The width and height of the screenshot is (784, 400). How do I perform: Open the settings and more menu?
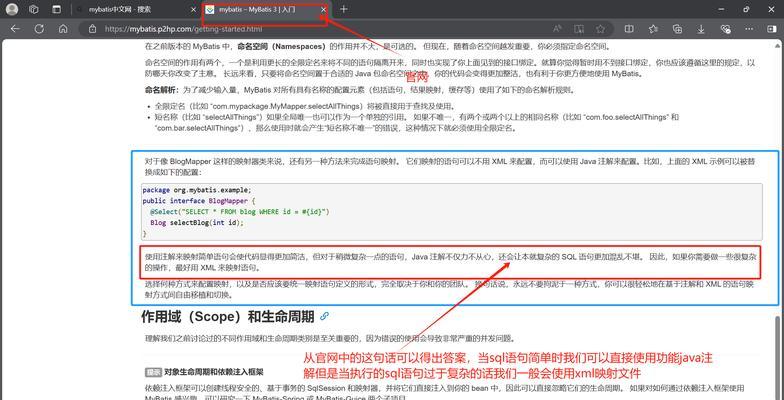(750, 29)
